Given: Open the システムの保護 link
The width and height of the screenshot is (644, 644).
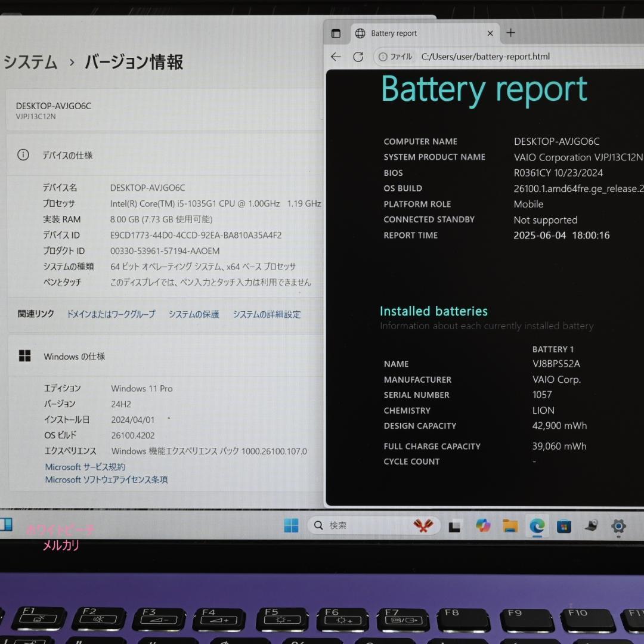Looking at the screenshot, I should pos(193,314).
